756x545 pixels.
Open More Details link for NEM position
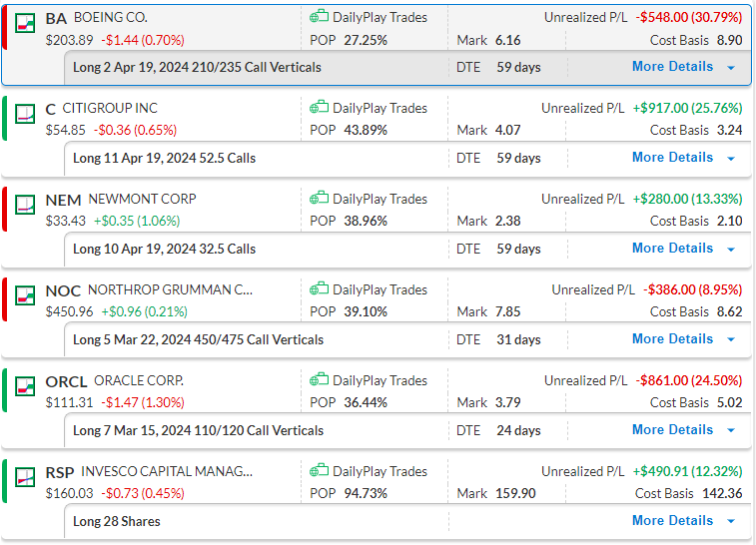coord(672,249)
